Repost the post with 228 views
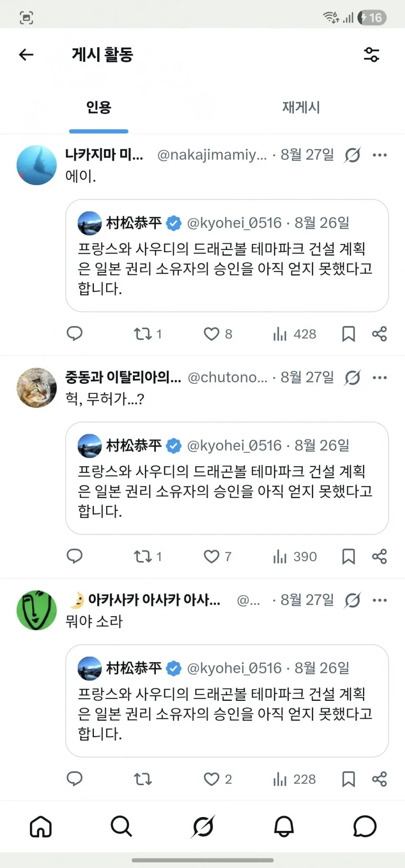Viewport: 405px width, 868px height. (143, 779)
